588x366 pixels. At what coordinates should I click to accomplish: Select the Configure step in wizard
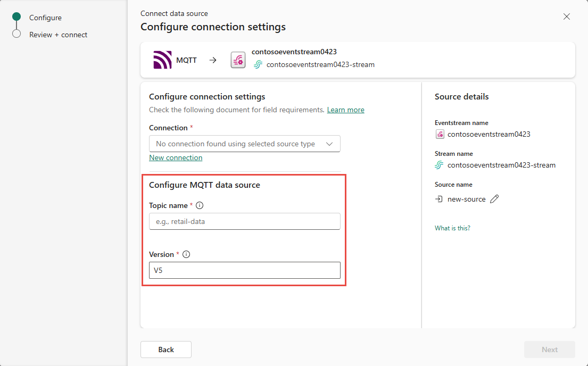pos(45,18)
